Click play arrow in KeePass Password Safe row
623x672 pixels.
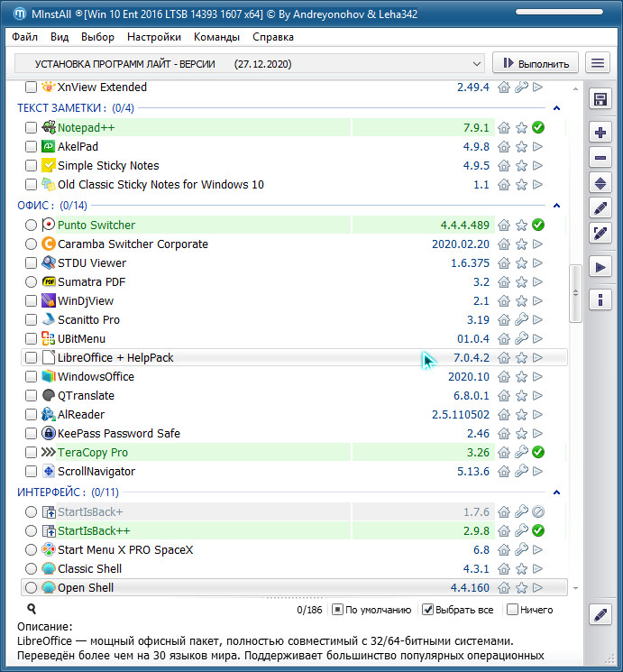(537, 433)
